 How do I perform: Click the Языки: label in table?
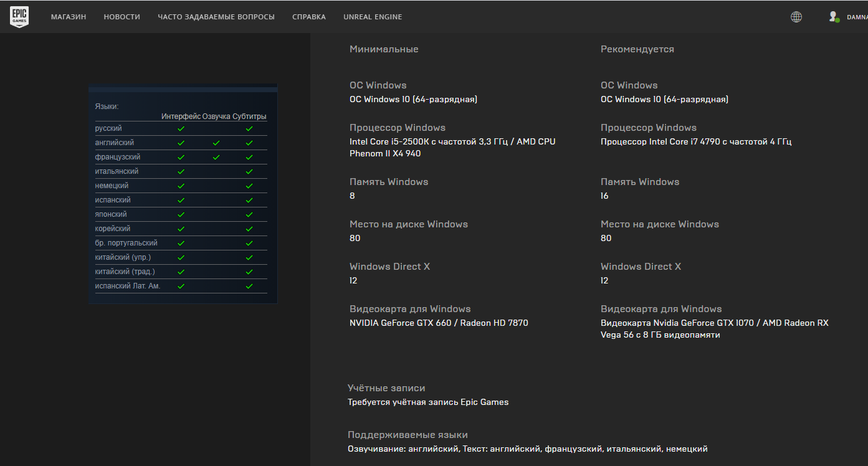coord(107,107)
